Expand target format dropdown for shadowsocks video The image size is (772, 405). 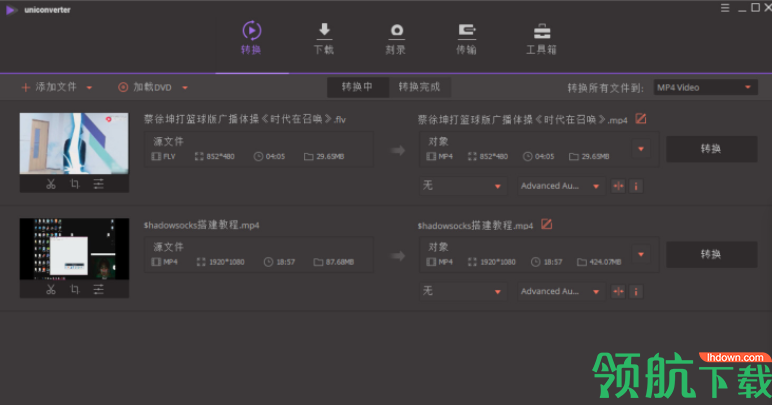click(x=641, y=254)
